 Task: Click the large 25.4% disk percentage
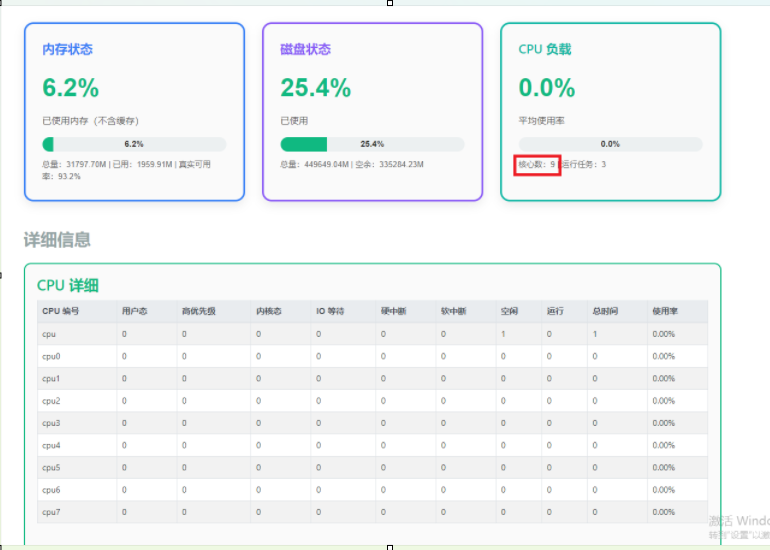point(315,88)
